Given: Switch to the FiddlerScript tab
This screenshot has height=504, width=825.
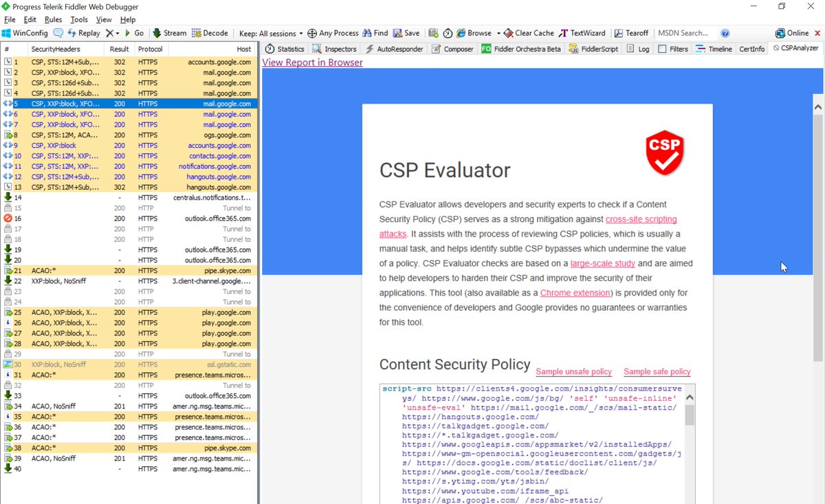Looking at the screenshot, I should click(x=593, y=49).
